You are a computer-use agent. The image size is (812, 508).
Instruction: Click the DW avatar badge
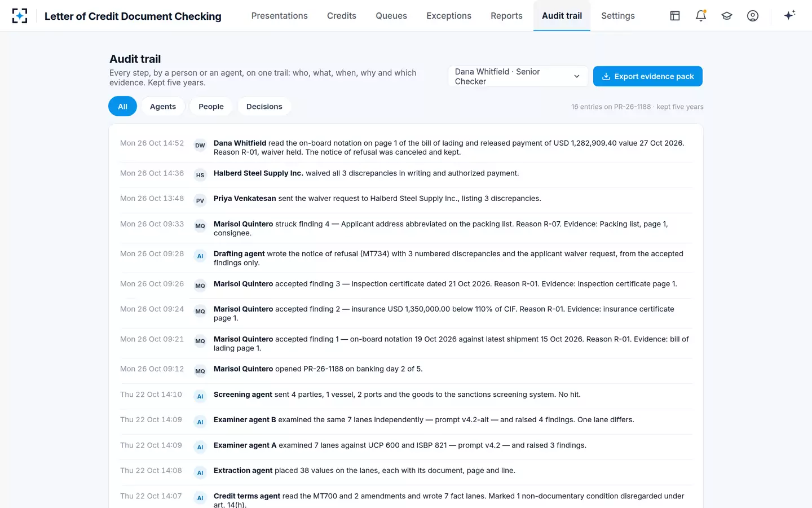tap(200, 146)
